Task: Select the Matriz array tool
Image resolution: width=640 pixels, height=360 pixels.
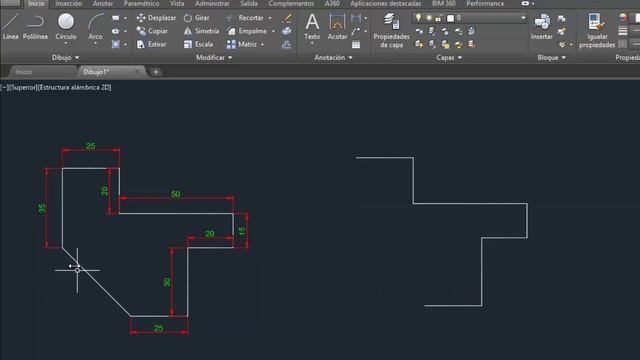Action: (x=242, y=44)
